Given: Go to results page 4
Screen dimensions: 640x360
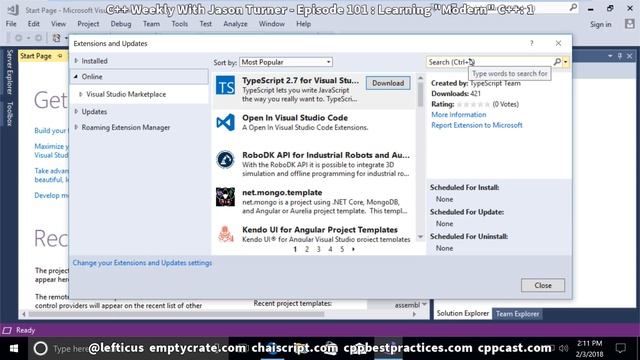Looking at the screenshot, I should [x=330, y=249].
